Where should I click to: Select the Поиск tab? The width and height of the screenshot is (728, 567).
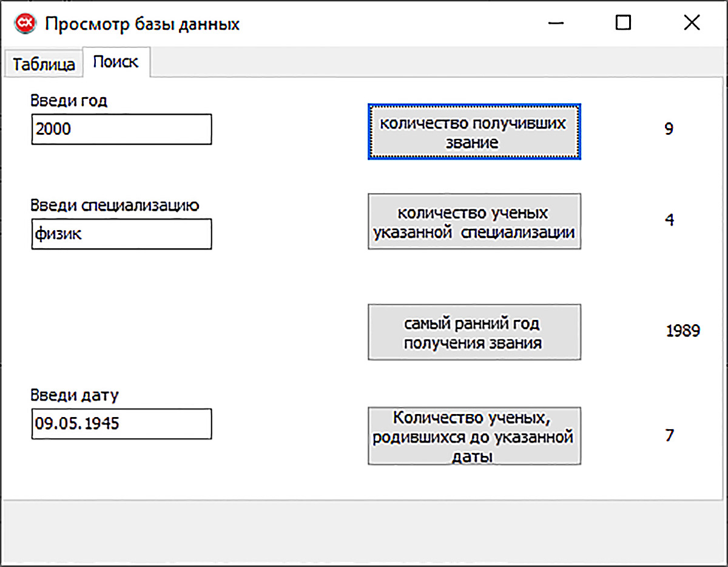click(116, 62)
